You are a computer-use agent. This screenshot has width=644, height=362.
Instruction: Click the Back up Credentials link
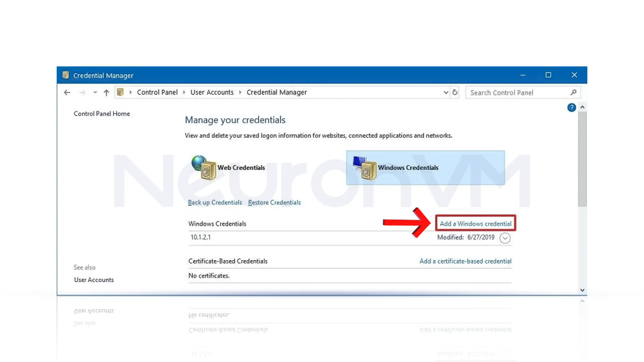(215, 202)
